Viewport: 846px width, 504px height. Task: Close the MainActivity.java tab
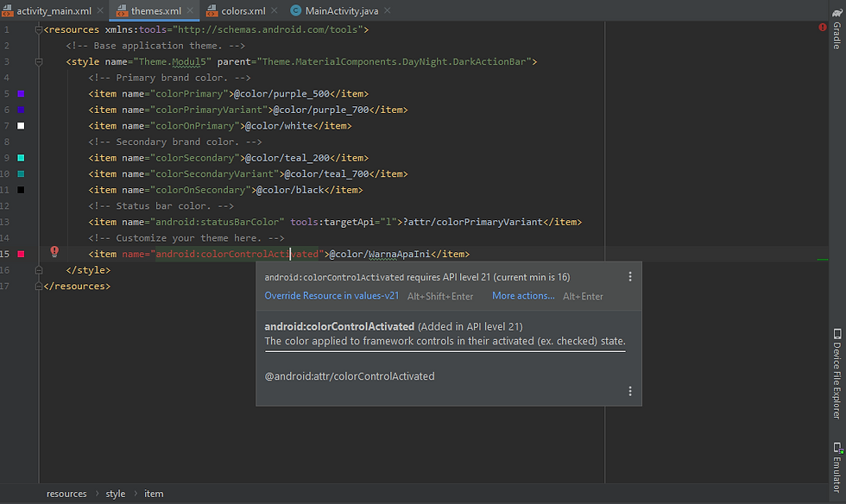pos(388,10)
